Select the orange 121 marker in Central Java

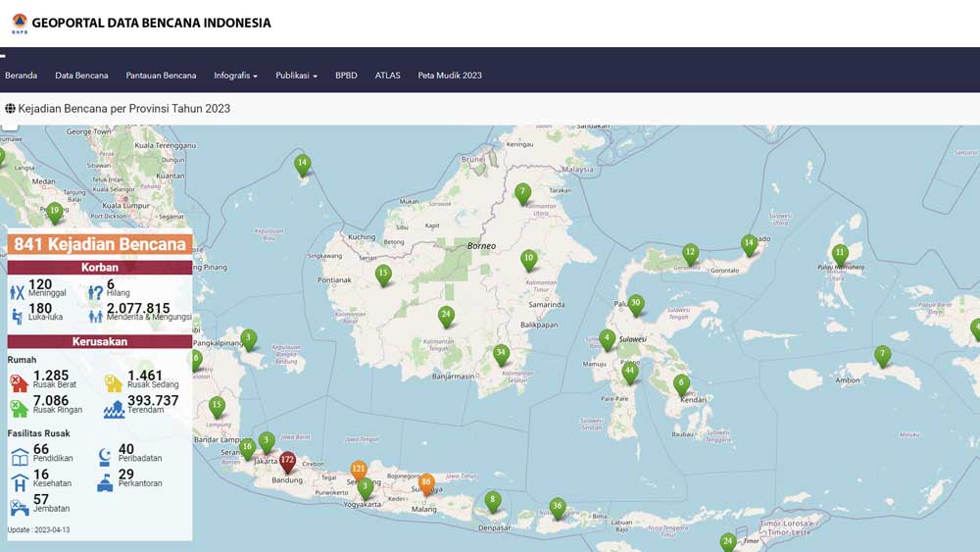pyautogui.click(x=359, y=470)
